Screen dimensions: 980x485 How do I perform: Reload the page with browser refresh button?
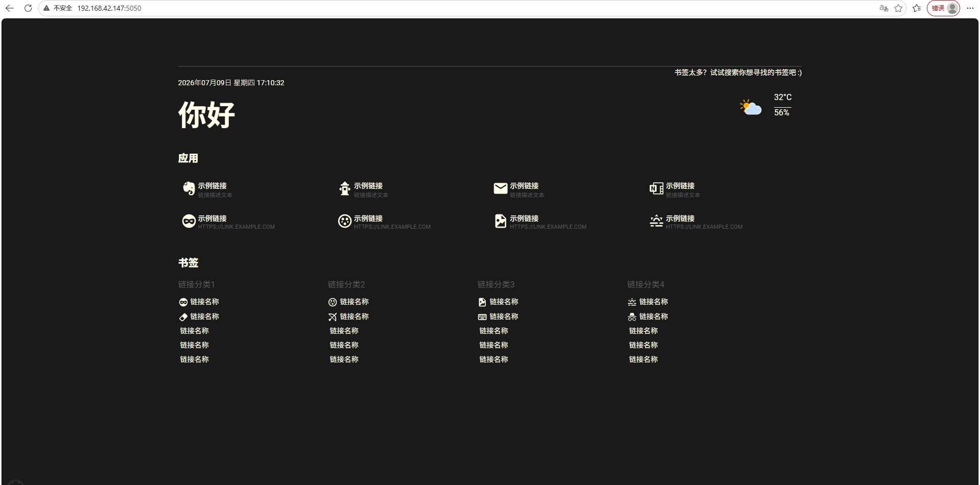pos(28,8)
